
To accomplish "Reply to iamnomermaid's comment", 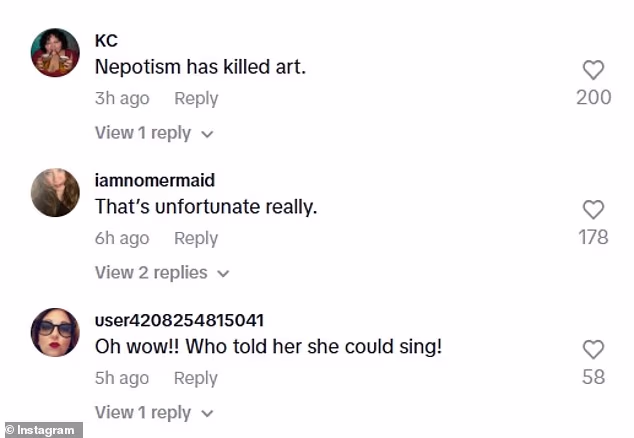I will 196,238.
